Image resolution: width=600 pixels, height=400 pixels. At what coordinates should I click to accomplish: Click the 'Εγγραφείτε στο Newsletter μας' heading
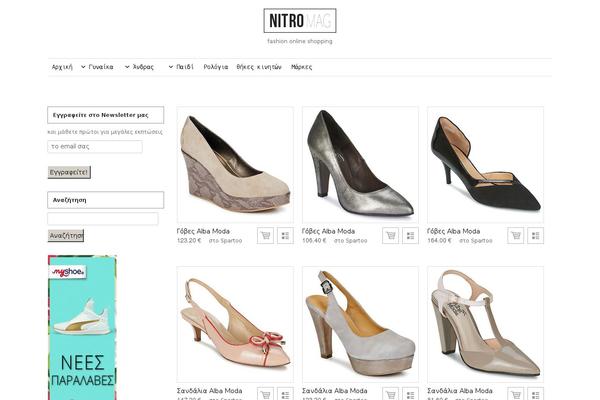tap(106, 115)
